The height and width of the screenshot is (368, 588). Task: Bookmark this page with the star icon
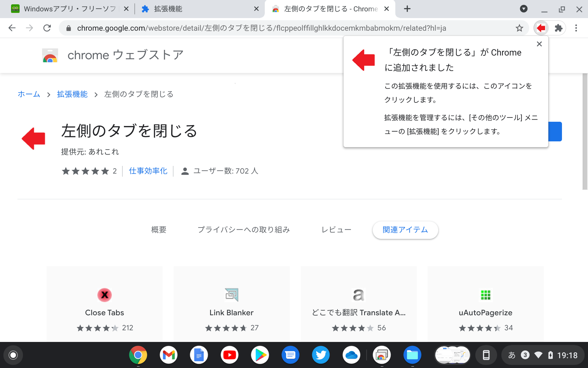(x=519, y=28)
